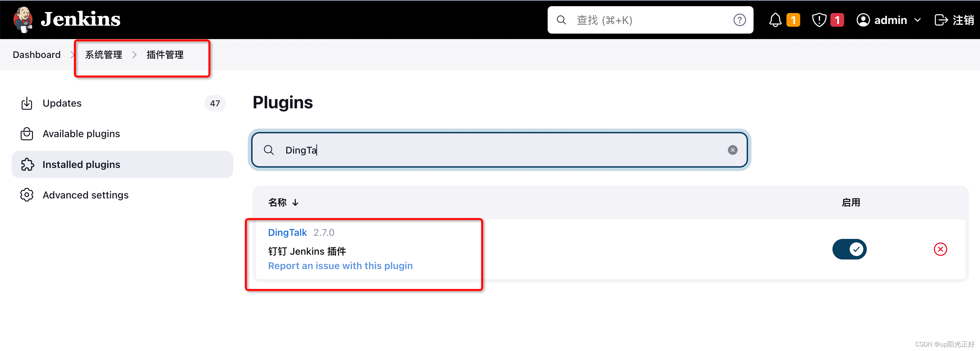This screenshot has height=351, width=980.
Task: Open notifications bell icon
Action: coord(775,20)
